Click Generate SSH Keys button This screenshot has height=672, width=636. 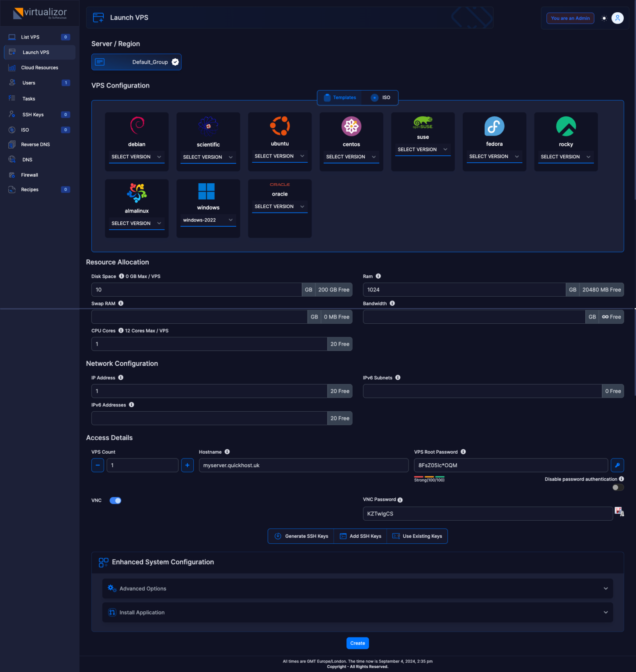coord(301,536)
